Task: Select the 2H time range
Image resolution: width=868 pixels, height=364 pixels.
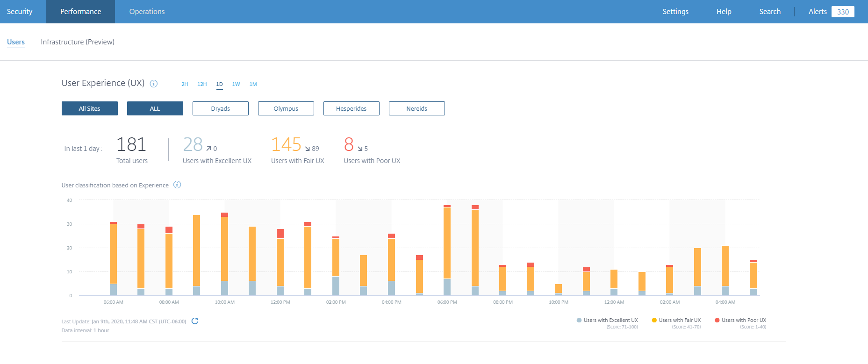Action: [185, 84]
